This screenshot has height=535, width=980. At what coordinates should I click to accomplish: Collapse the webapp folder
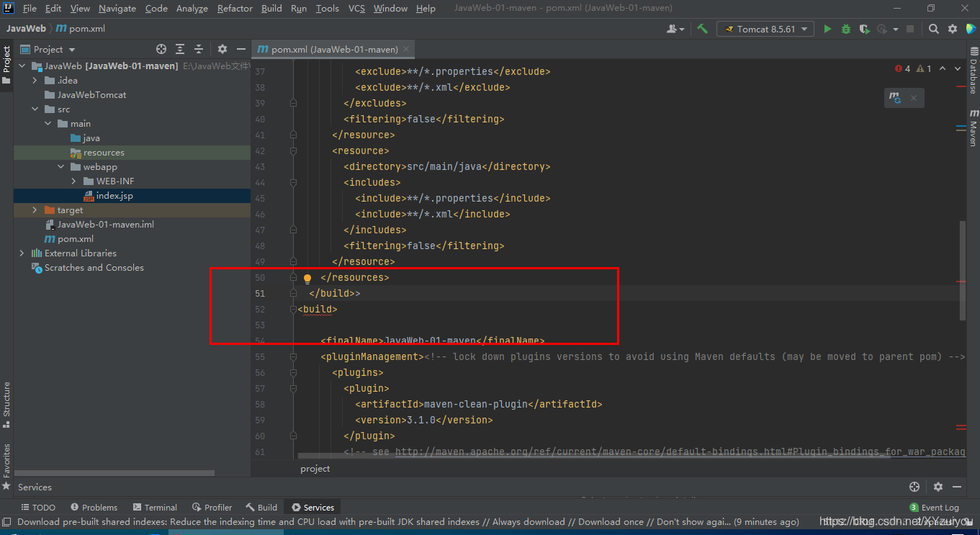click(x=60, y=167)
